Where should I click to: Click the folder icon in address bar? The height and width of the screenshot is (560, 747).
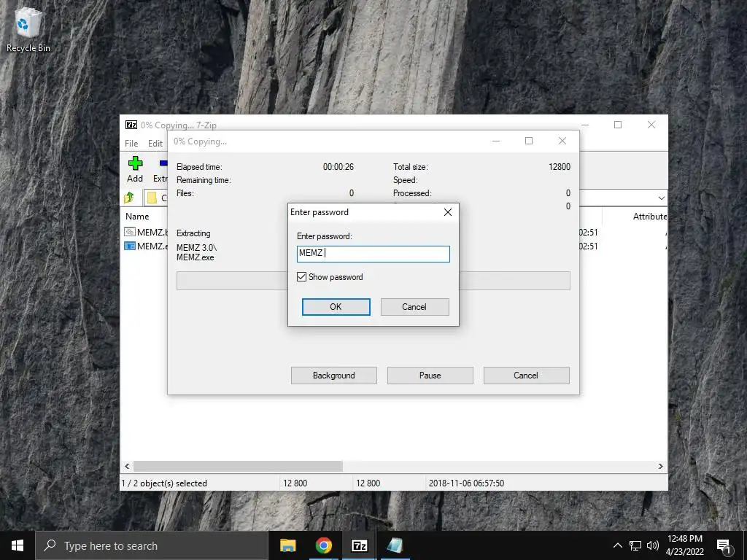(152, 198)
